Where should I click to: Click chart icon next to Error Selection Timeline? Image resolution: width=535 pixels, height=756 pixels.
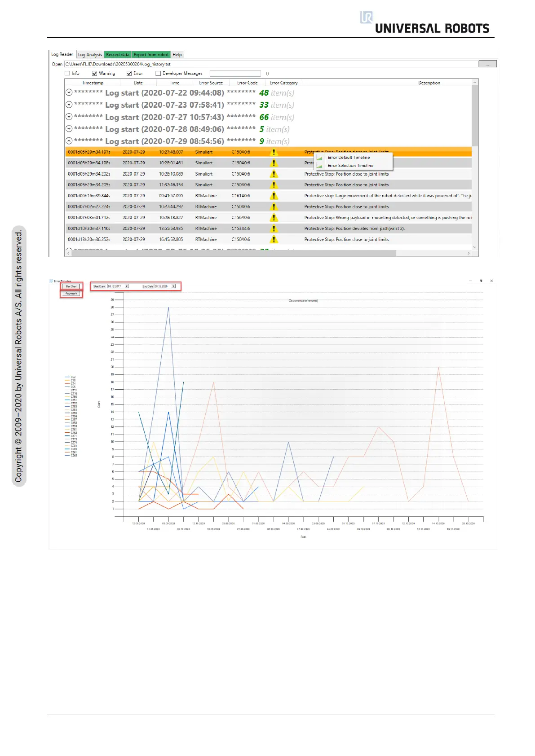[x=320, y=166]
